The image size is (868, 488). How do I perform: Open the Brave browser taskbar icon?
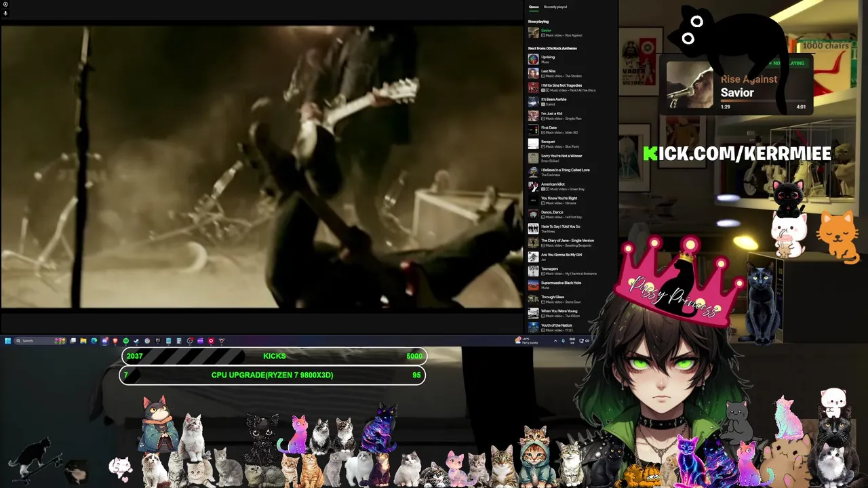click(115, 340)
